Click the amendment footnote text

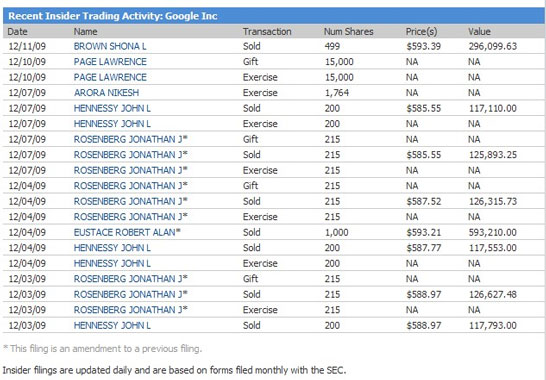click(x=102, y=348)
